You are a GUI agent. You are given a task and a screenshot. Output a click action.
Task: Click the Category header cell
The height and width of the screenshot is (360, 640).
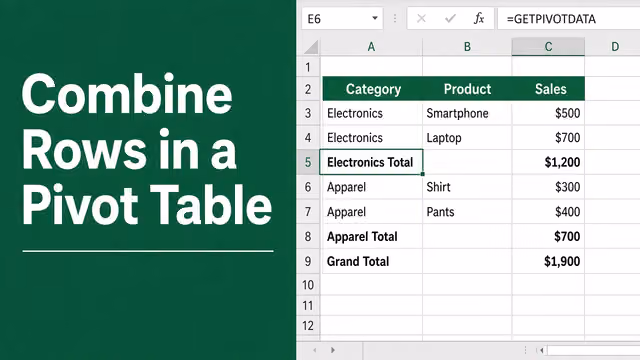click(x=373, y=89)
